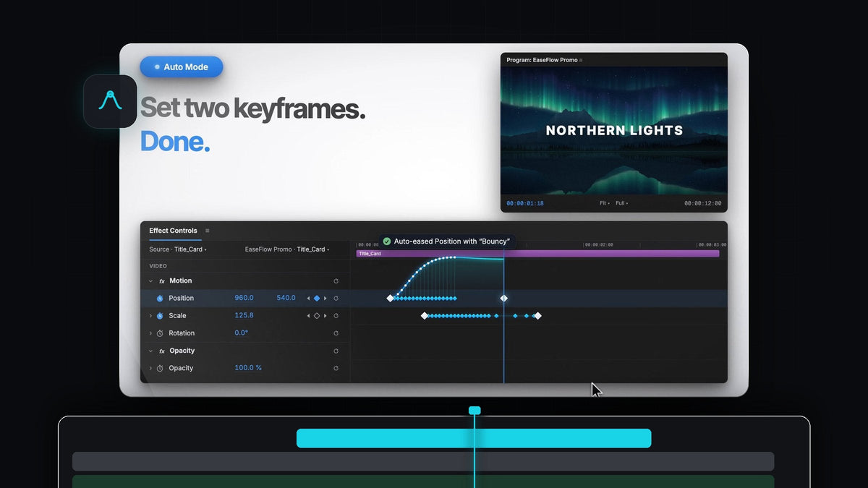
Task: Reset the Opacity parameter
Action: tap(336, 368)
